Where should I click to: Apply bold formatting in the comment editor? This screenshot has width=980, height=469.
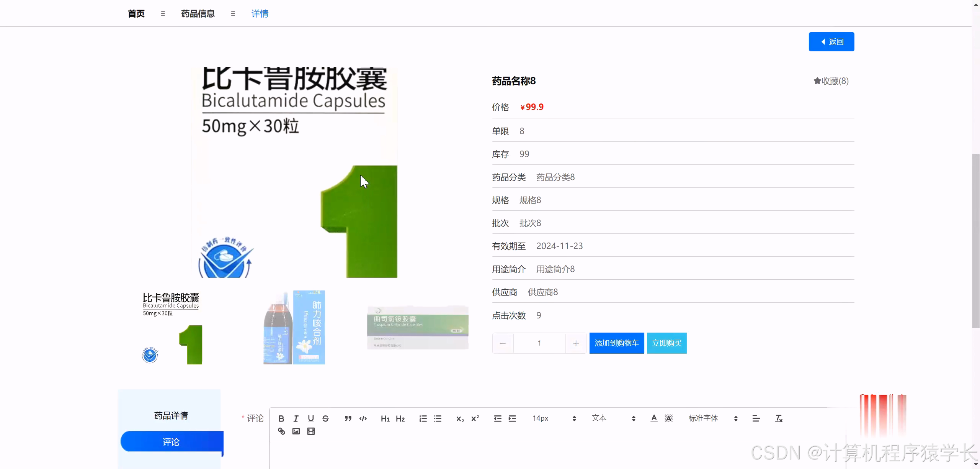[281, 418]
